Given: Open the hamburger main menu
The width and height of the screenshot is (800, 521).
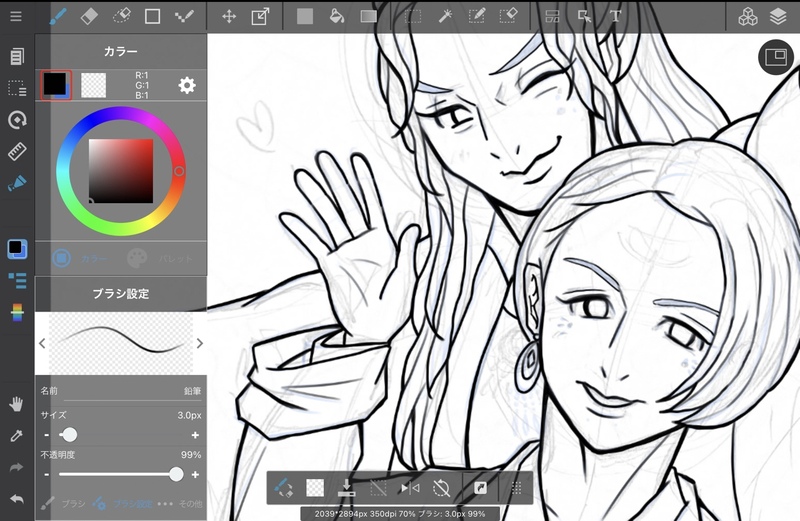Looking at the screenshot, I should point(16,16).
